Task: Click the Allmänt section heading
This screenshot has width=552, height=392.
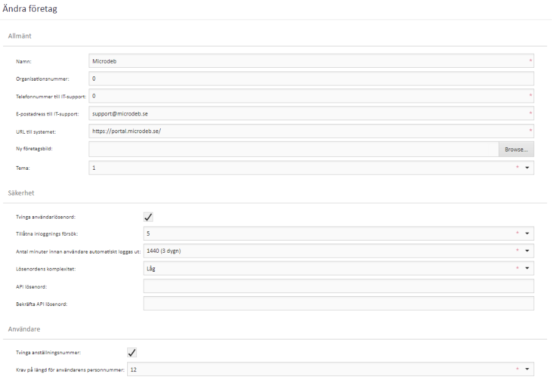Action: (20, 36)
